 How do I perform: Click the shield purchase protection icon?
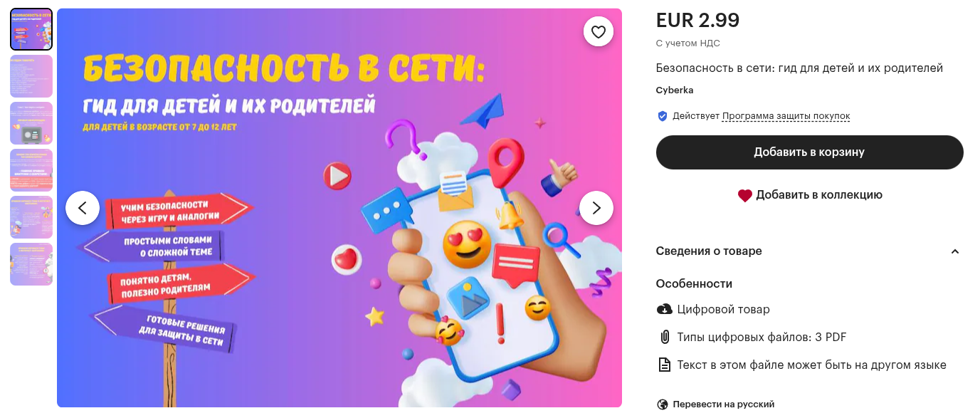coord(663,116)
